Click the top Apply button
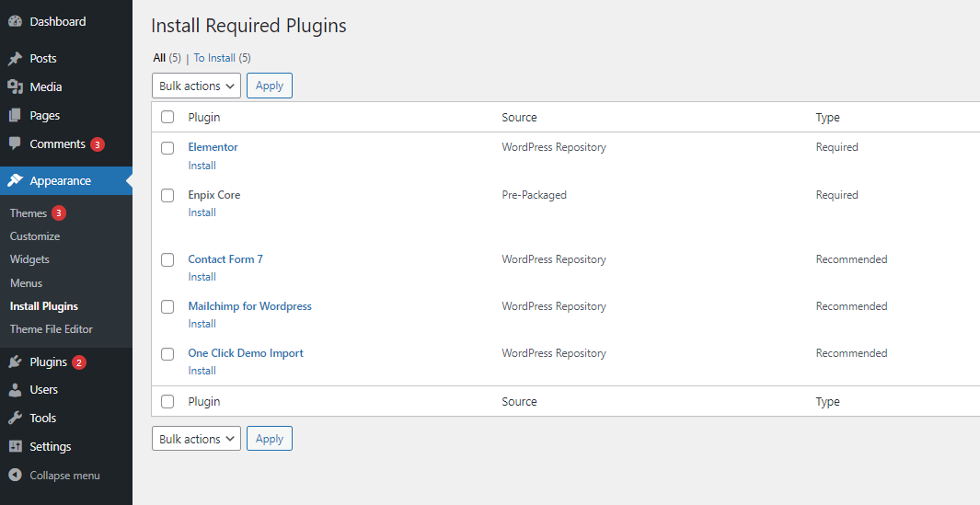This screenshot has width=980, height=505. pos(270,86)
